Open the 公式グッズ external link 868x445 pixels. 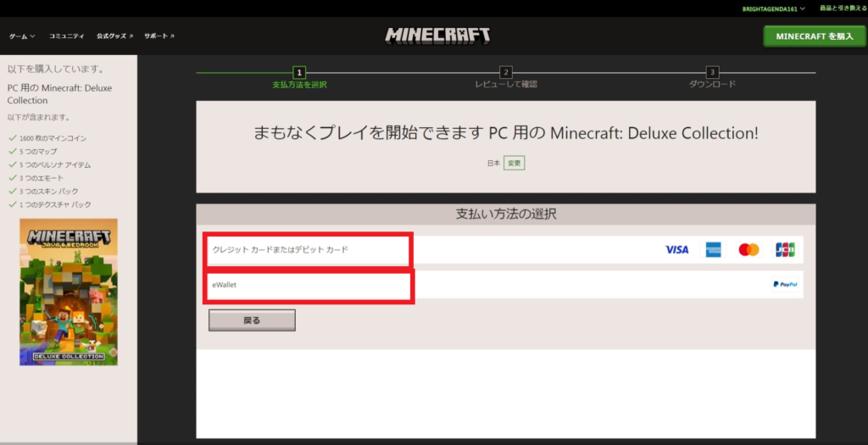tap(114, 36)
